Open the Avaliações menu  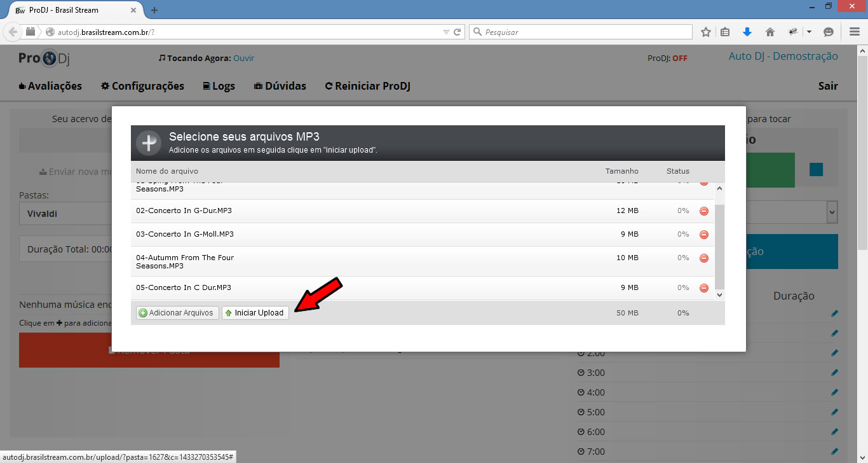tap(50, 86)
